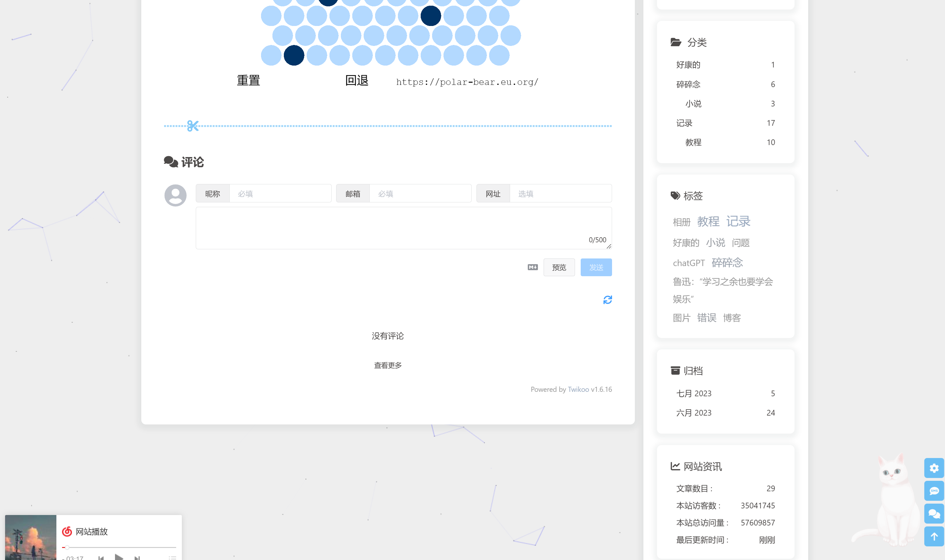Image resolution: width=945 pixels, height=560 pixels.
Task: Click the refresh comments icon
Action: tap(607, 300)
